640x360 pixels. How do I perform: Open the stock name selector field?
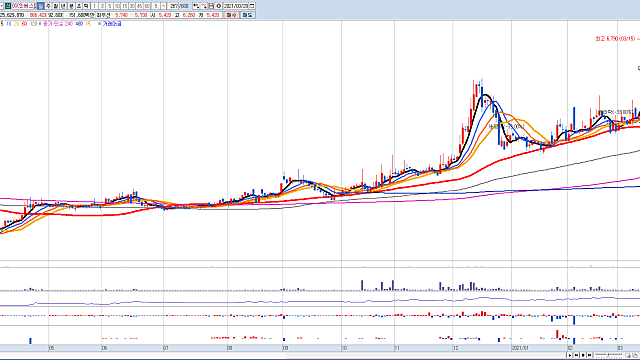tap(24, 6)
